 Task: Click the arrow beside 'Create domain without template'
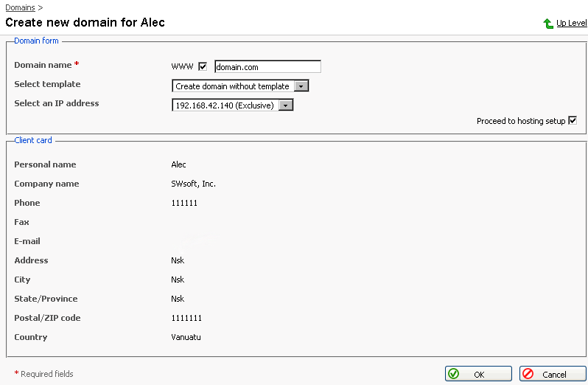click(x=301, y=86)
